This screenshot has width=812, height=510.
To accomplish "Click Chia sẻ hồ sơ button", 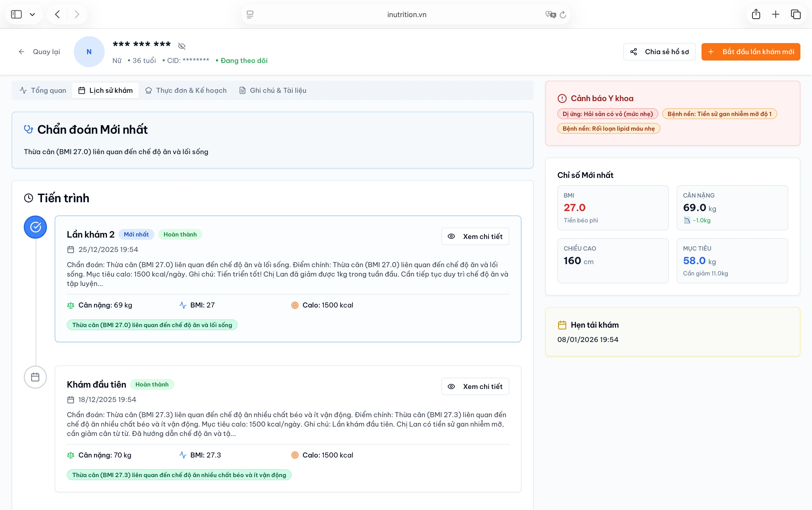I will [659, 52].
